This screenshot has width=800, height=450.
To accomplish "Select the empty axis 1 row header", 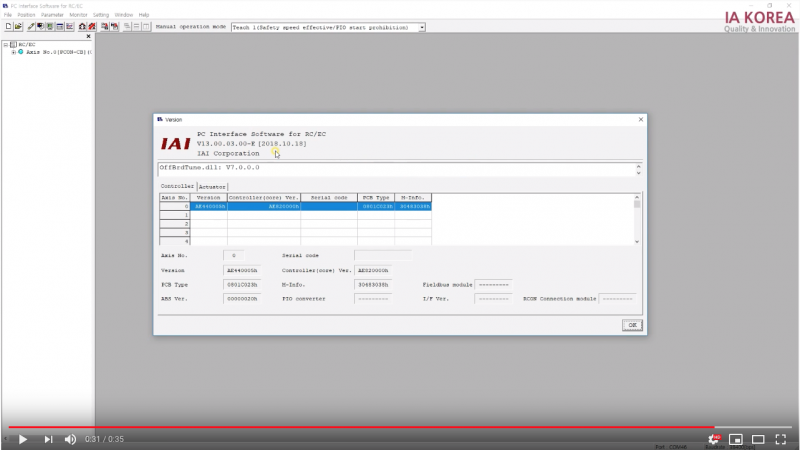I will [174, 215].
